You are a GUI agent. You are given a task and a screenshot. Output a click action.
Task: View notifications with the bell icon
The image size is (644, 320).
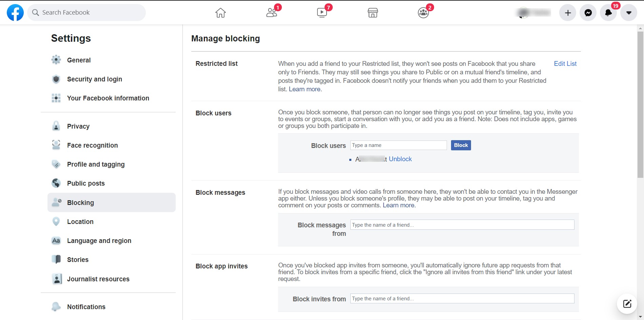coord(608,13)
